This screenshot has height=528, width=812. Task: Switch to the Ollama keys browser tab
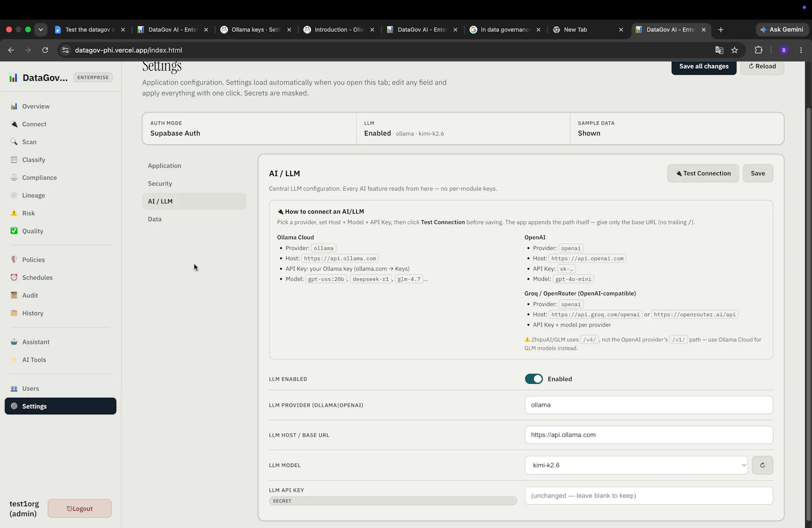click(x=255, y=29)
